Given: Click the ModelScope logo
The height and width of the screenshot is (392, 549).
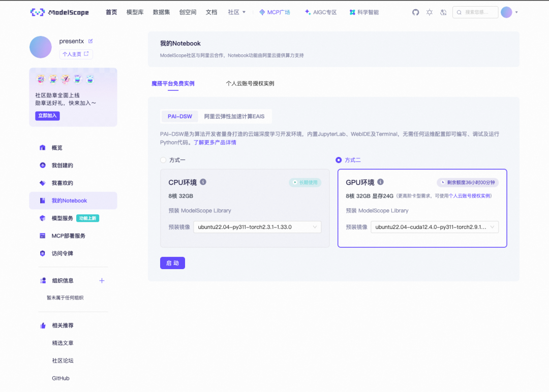Looking at the screenshot, I should (59, 12).
